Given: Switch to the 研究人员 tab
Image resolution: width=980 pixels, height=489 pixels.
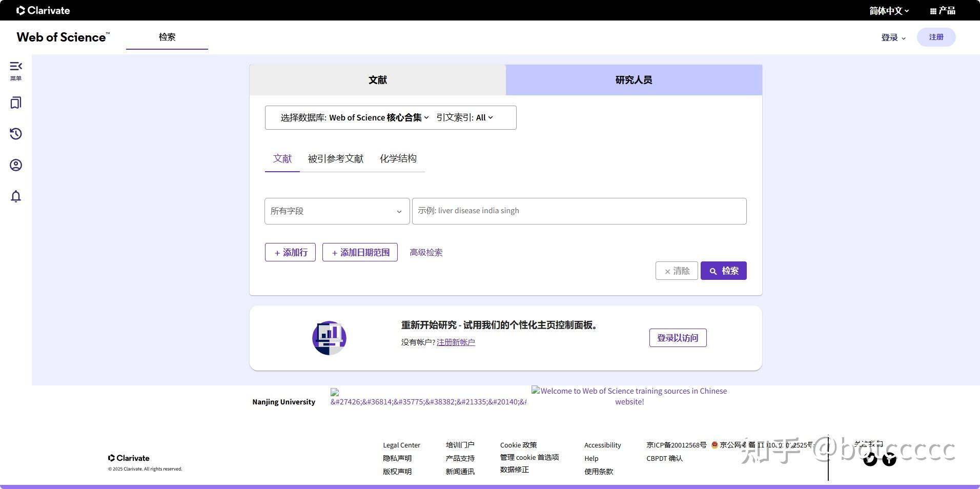Looking at the screenshot, I should point(634,80).
